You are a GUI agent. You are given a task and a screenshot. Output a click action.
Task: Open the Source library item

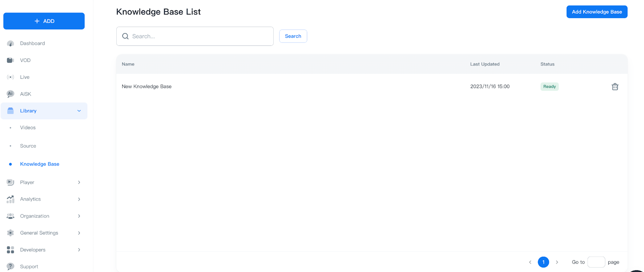28,146
